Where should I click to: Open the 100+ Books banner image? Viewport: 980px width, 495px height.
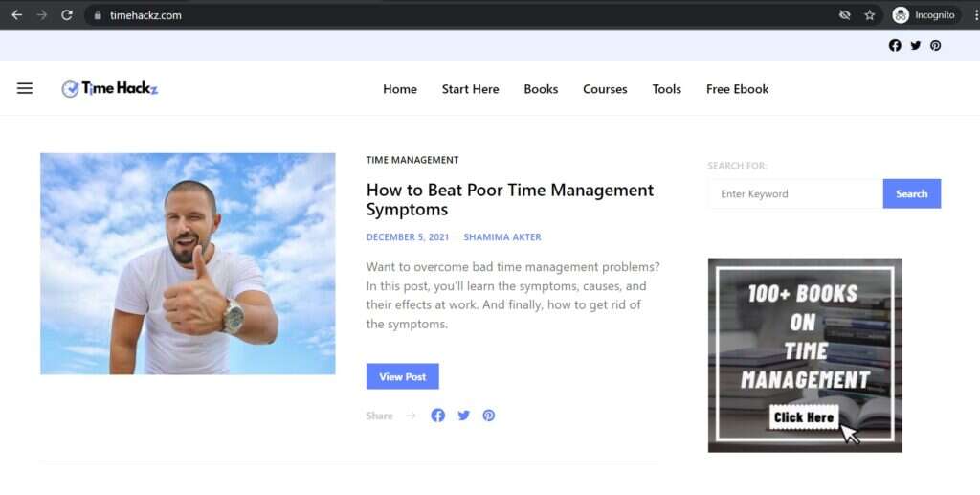click(804, 354)
